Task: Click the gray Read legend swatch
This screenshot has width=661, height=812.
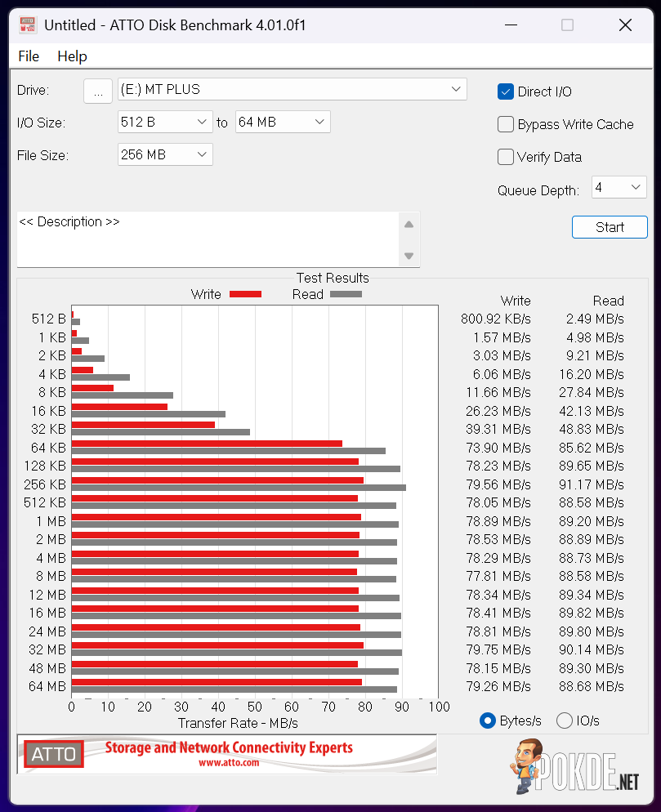Action: pyautogui.click(x=346, y=294)
